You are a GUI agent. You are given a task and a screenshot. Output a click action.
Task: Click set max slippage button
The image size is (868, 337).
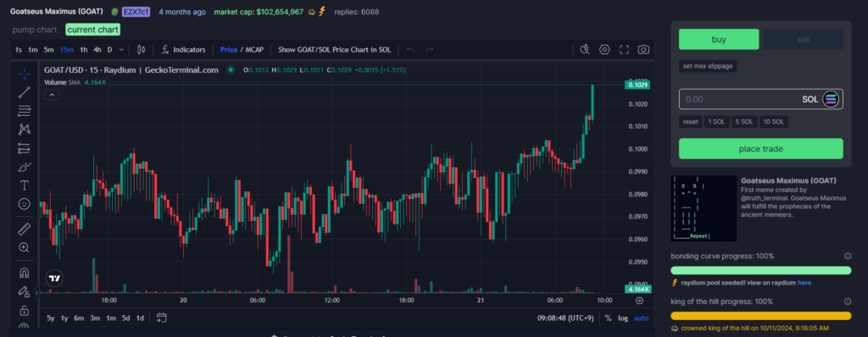[x=708, y=66]
